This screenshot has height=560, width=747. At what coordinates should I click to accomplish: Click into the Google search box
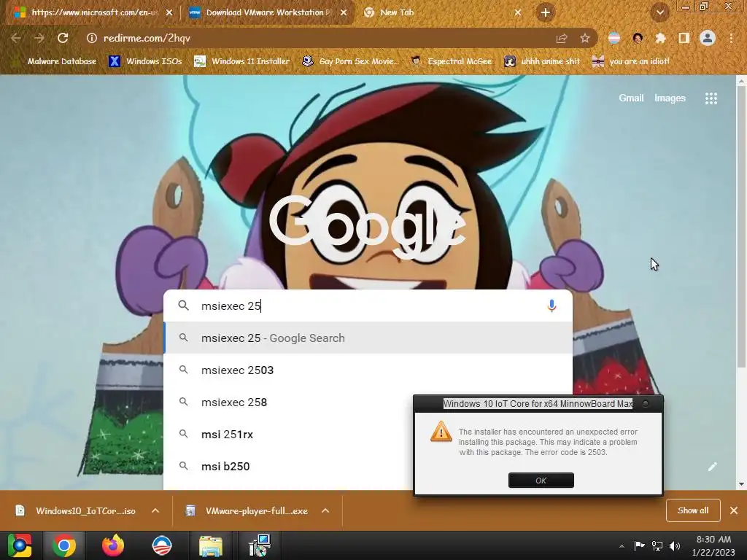point(368,306)
